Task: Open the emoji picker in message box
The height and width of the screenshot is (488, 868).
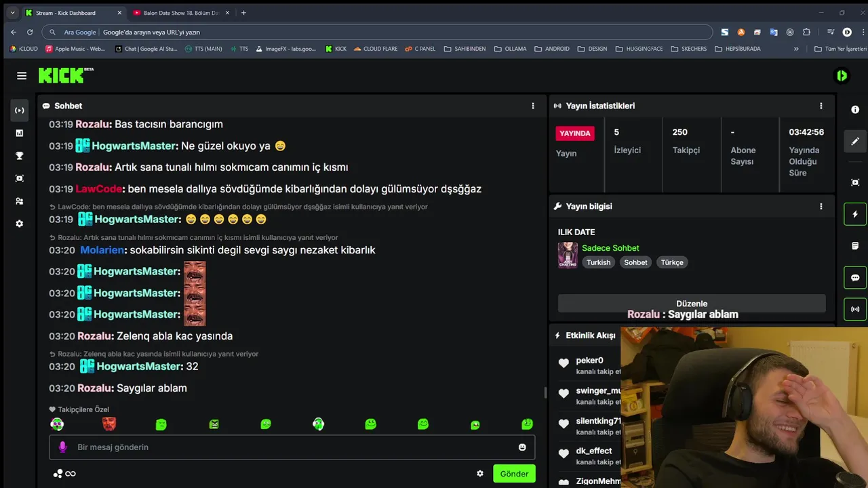Action: tap(522, 447)
